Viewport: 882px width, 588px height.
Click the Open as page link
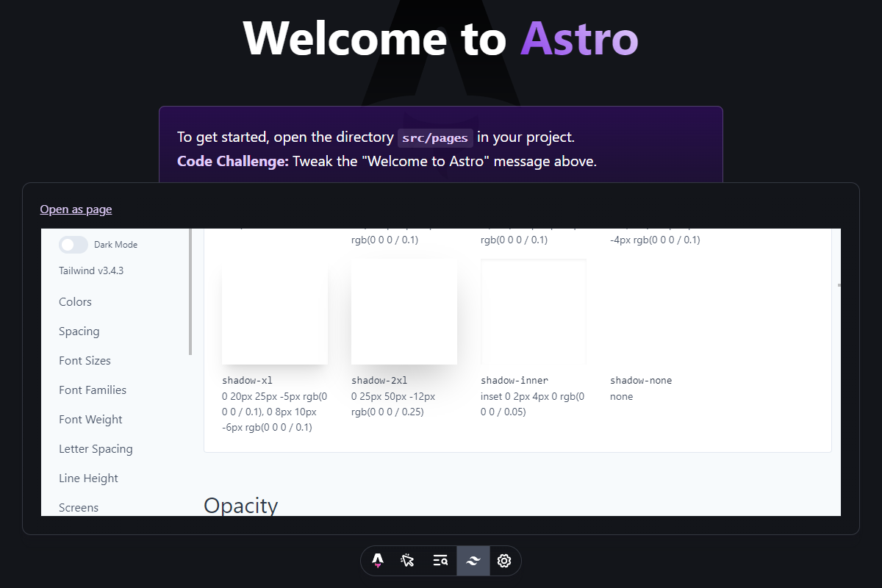point(76,209)
